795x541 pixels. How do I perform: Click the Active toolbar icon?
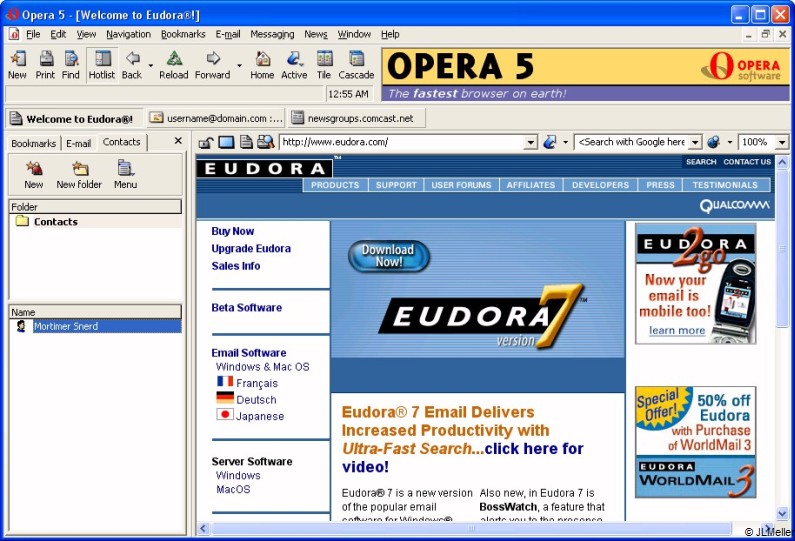pyautogui.click(x=294, y=65)
